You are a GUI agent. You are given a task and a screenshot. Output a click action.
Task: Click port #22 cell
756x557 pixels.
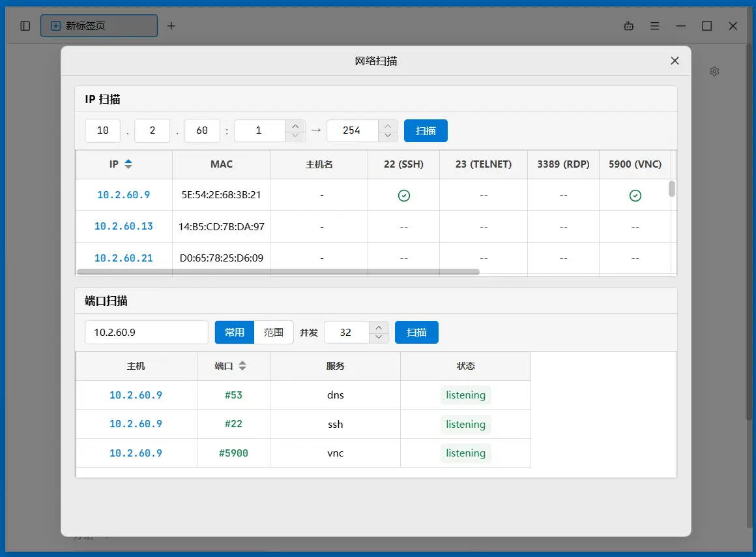click(x=233, y=424)
